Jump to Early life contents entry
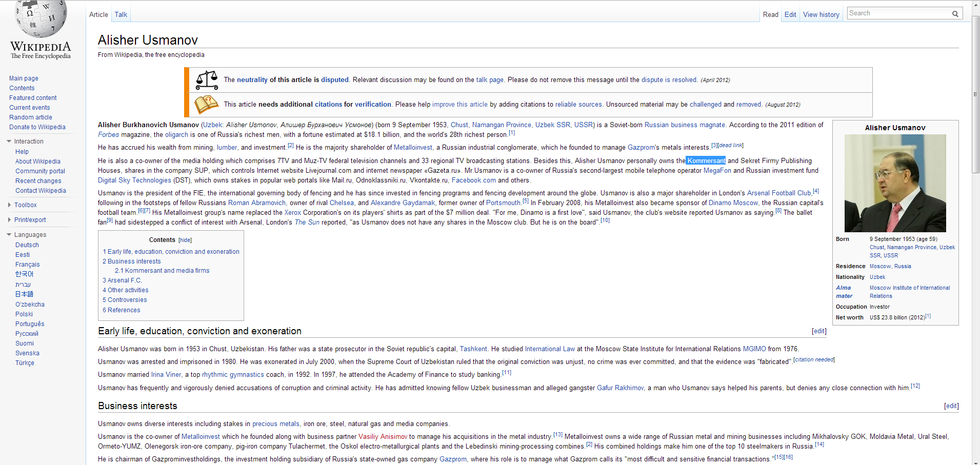This screenshot has width=980, height=465. 171,252
